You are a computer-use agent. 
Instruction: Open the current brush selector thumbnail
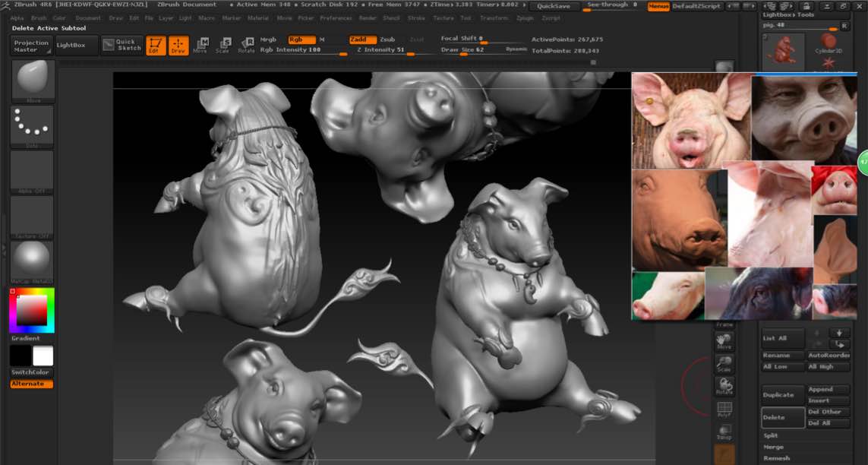pos(33,80)
